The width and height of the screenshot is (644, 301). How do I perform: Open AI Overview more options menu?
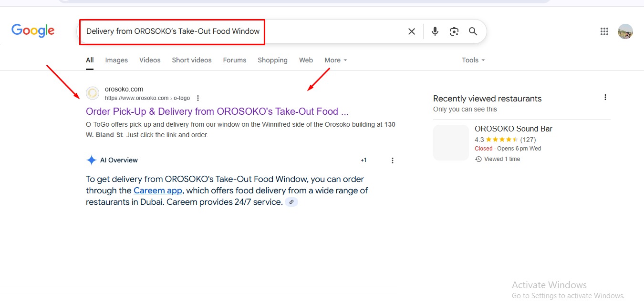393,161
